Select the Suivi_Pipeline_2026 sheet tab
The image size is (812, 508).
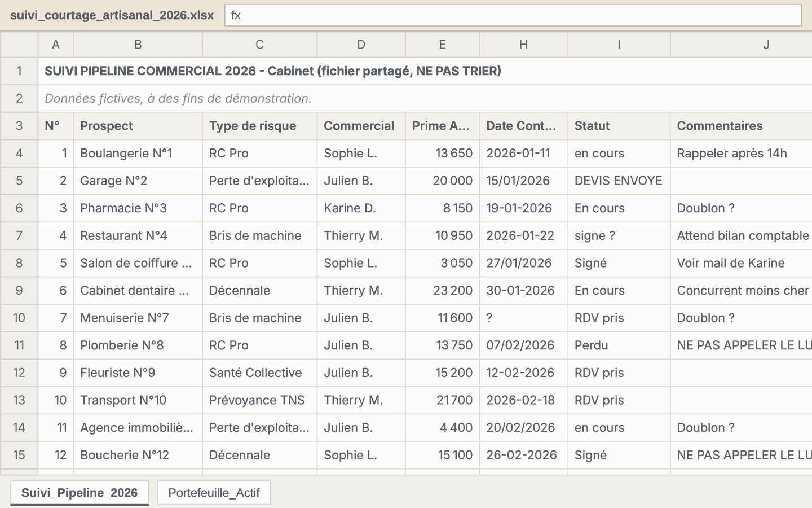80,493
